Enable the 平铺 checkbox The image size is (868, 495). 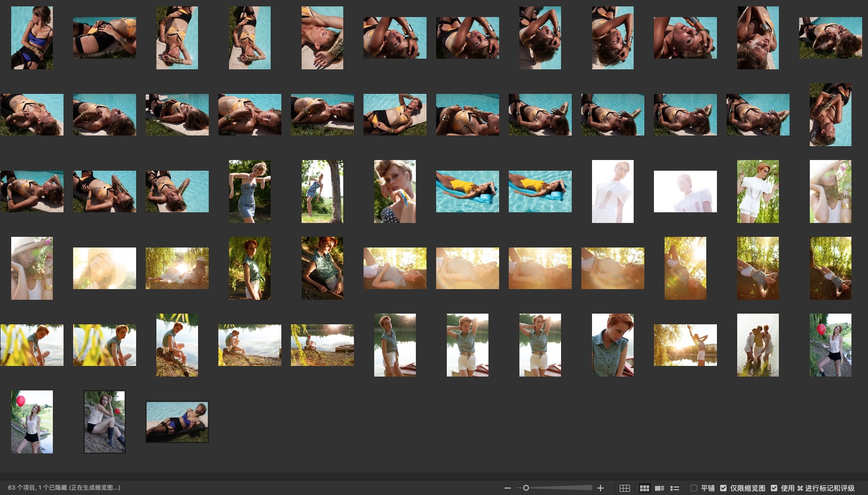click(694, 488)
